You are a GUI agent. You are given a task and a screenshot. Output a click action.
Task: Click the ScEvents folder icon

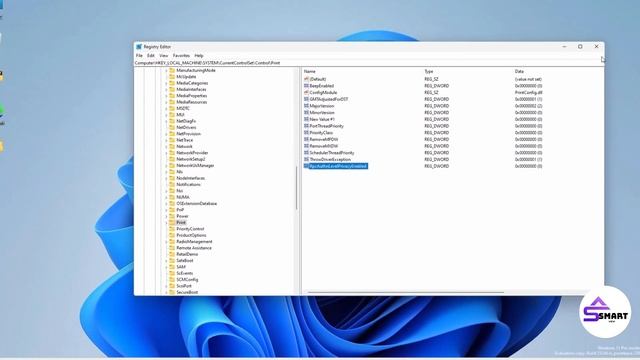tap(172, 273)
